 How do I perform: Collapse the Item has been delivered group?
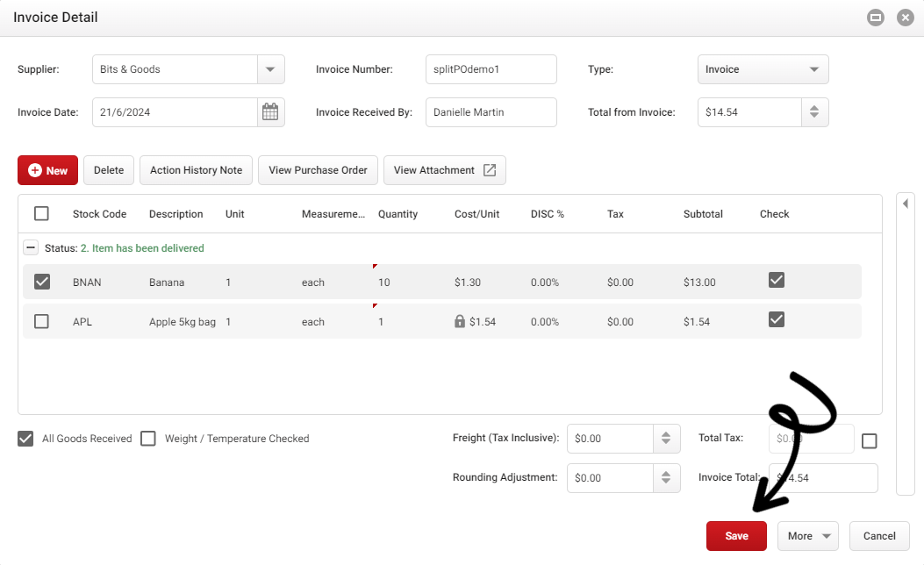coord(31,248)
